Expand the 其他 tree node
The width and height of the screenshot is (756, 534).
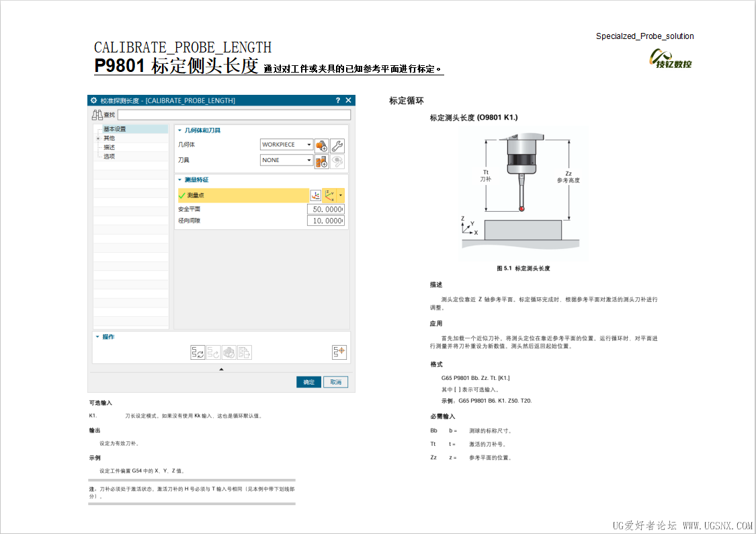click(98, 139)
